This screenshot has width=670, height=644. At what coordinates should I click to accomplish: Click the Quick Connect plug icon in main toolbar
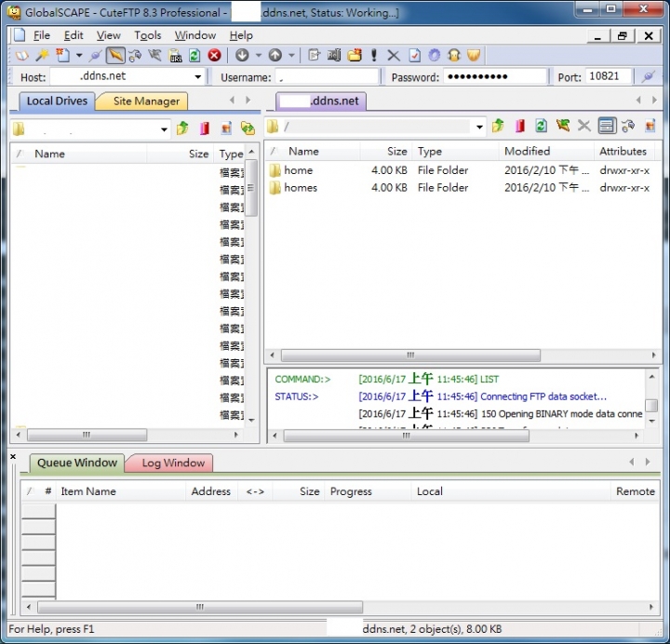point(95,56)
